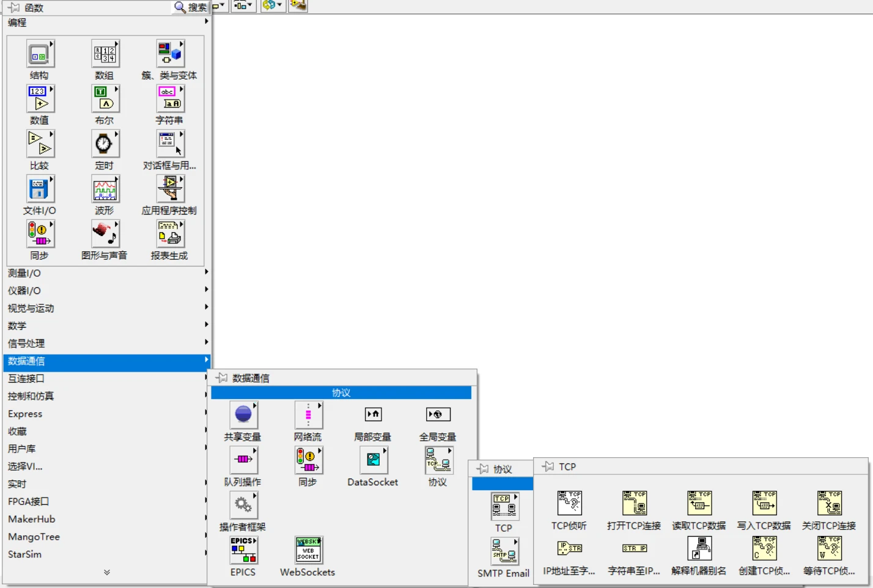The width and height of the screenshot is (873, 588).
Task: Show more categories with bottom double chevron
Action: click(107, 573)
